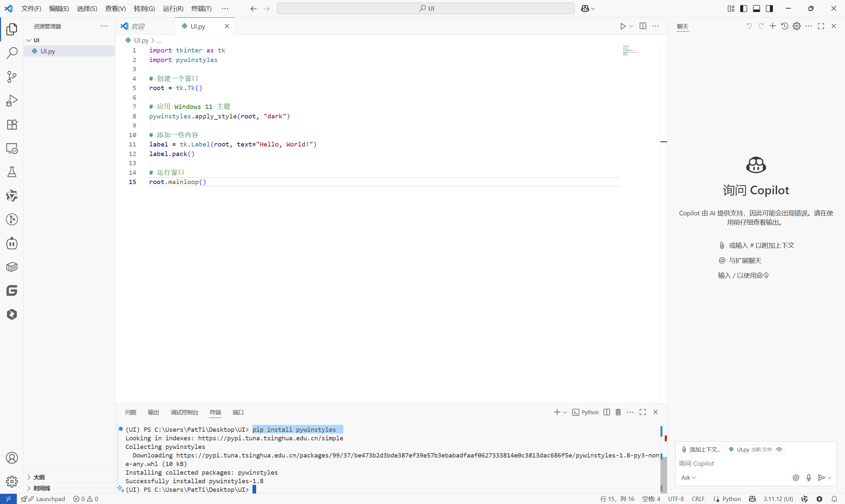845x504 pixels.
Task: Open the new terminal profile dropdown
Action: tap(565, 412)
